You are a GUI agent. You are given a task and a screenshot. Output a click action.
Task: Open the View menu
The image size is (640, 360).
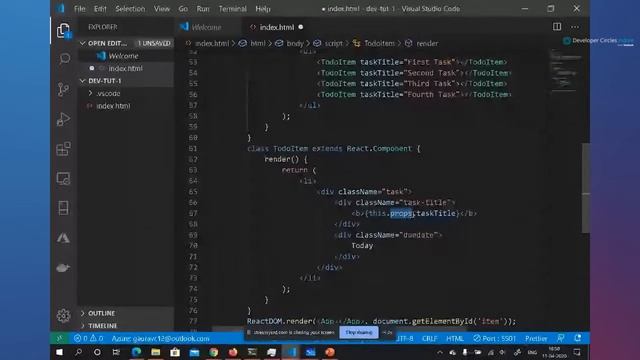coord(162,9)
